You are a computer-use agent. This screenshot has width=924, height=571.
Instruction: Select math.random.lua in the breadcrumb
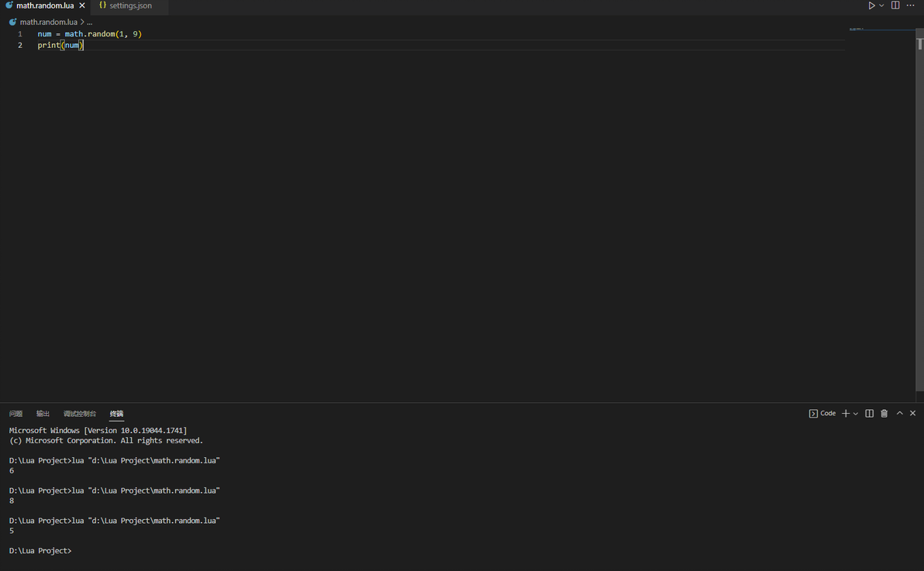pos(48,22)
